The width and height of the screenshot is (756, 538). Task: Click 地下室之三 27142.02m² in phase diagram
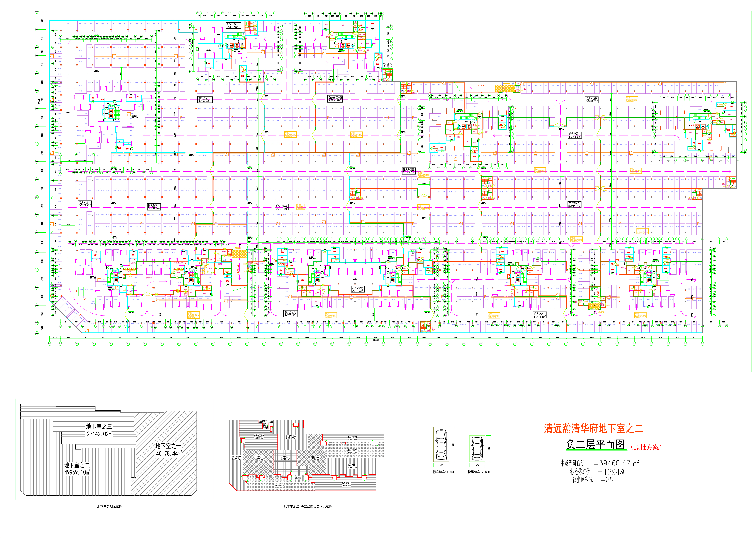click(x=99, y=430)
